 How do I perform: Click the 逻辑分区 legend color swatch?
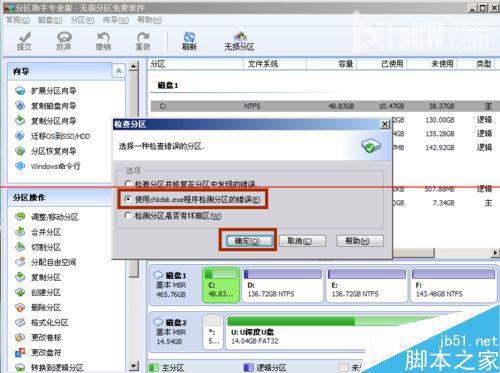(x=249, y=367)
